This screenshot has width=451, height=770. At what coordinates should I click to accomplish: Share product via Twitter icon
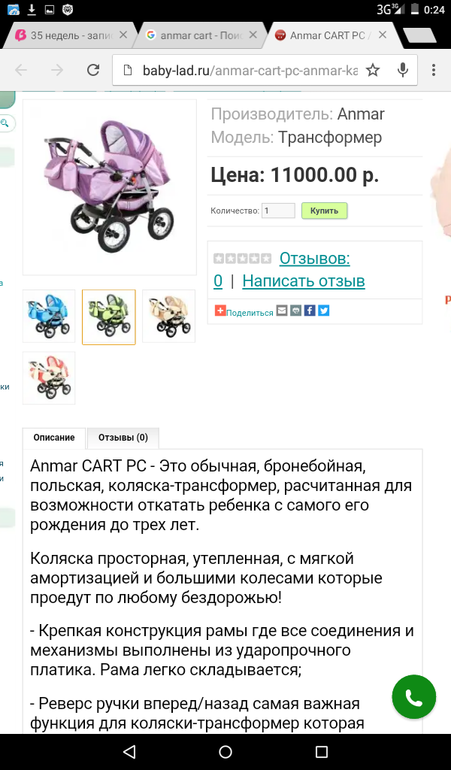[323, 310]
